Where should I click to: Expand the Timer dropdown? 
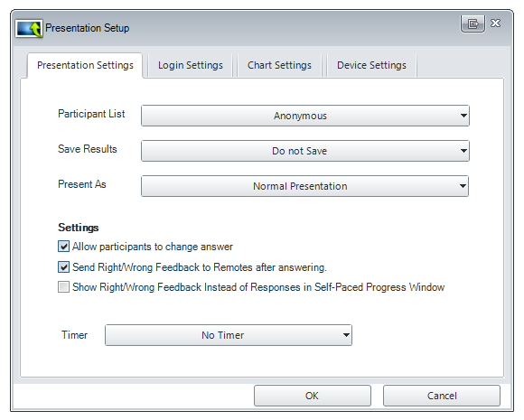tap(229, 335)
